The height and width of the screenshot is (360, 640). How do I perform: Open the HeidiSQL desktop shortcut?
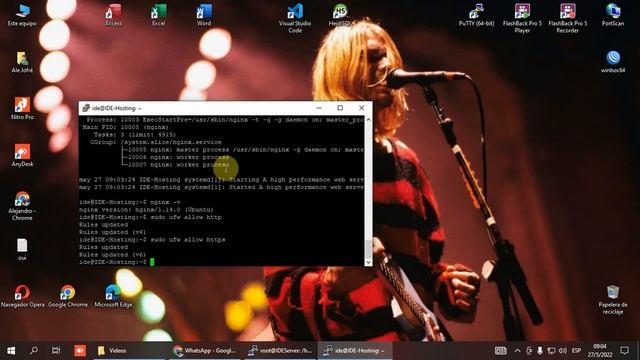(x=340, y=15)
